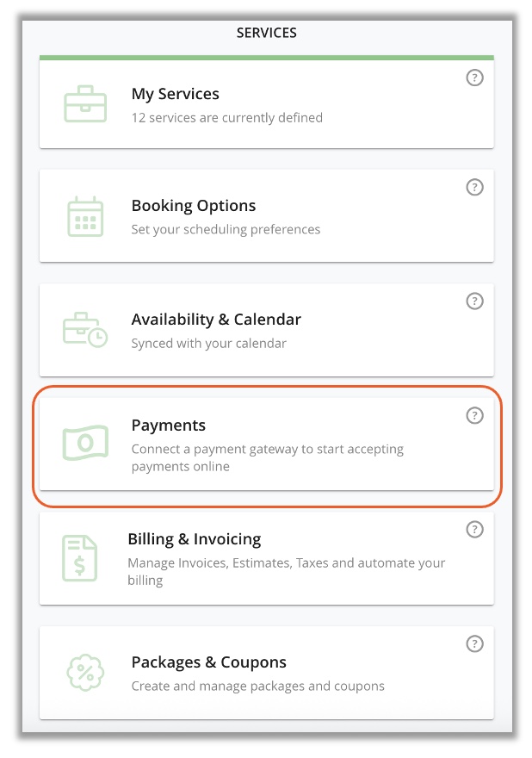Click the invoice dollar icon for Billing
Screen dimensions: 532x758
click(80, 558)
